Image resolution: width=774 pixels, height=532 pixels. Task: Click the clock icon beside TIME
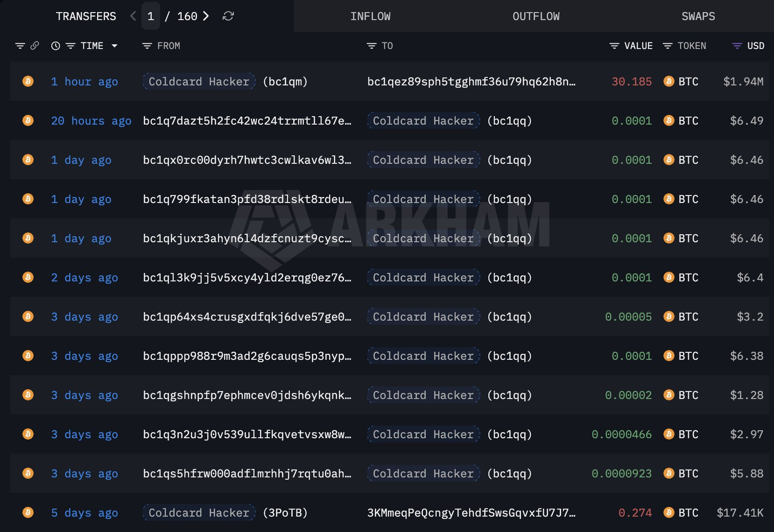click(x=56, y=46)
